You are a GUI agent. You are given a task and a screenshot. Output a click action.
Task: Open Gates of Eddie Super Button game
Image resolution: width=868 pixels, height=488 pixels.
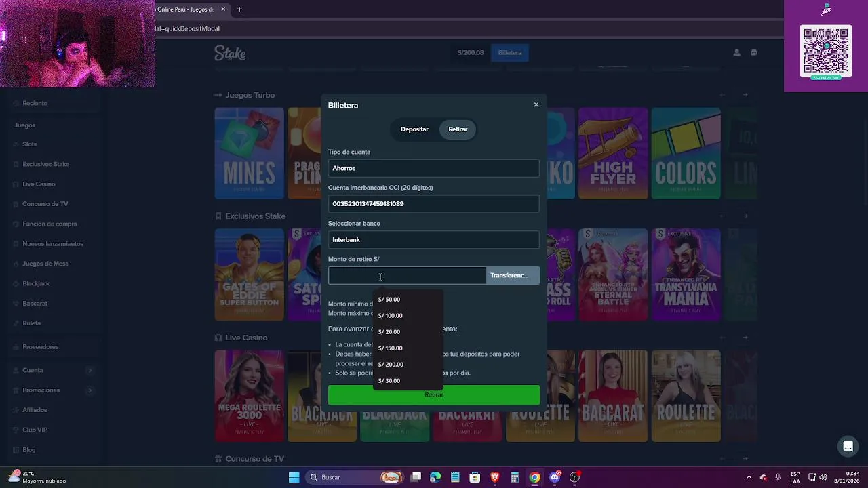(250, 274)
